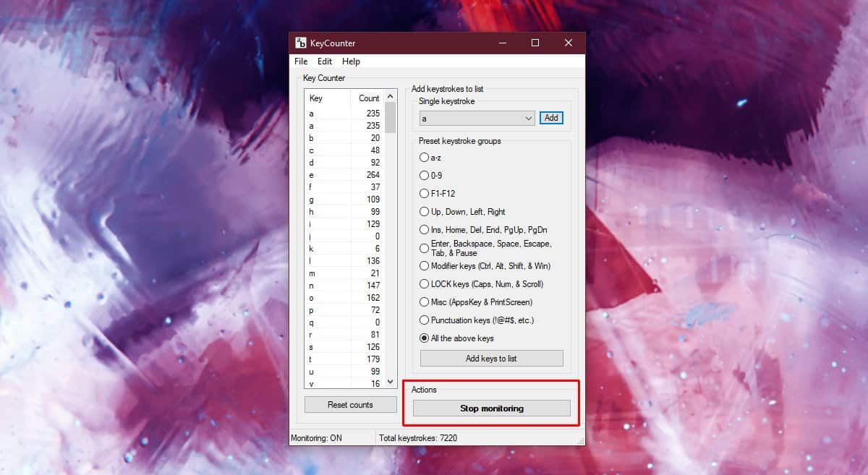
Task: Select Misc (AppsKey & PrintScreen) group
Action: 476,301
